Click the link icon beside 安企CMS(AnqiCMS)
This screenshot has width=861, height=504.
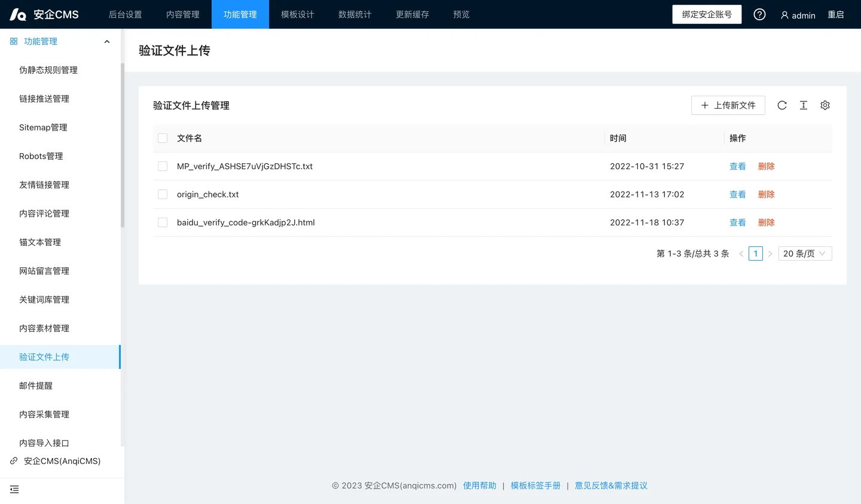point(14,461)
